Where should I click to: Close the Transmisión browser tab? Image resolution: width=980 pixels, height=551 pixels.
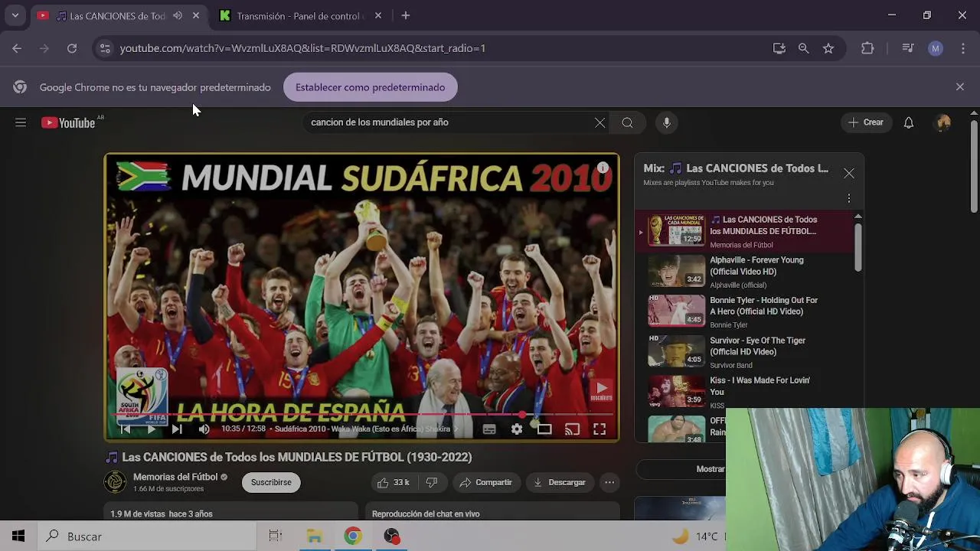[x=378, y=15]
